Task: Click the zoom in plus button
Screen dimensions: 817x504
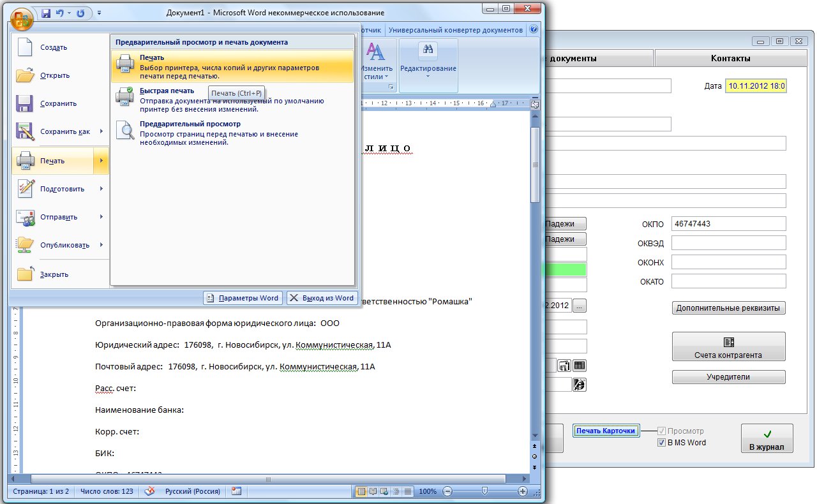Action: click(523, 491)
